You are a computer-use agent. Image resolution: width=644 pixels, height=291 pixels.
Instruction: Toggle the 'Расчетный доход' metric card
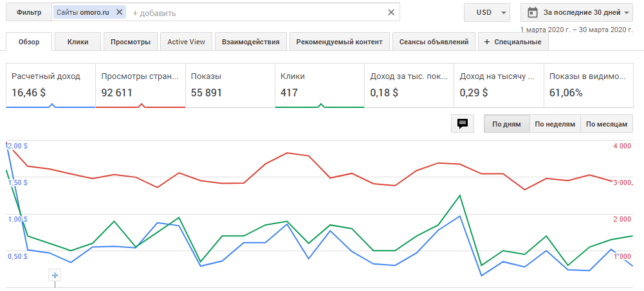click(x=51, y=85)
